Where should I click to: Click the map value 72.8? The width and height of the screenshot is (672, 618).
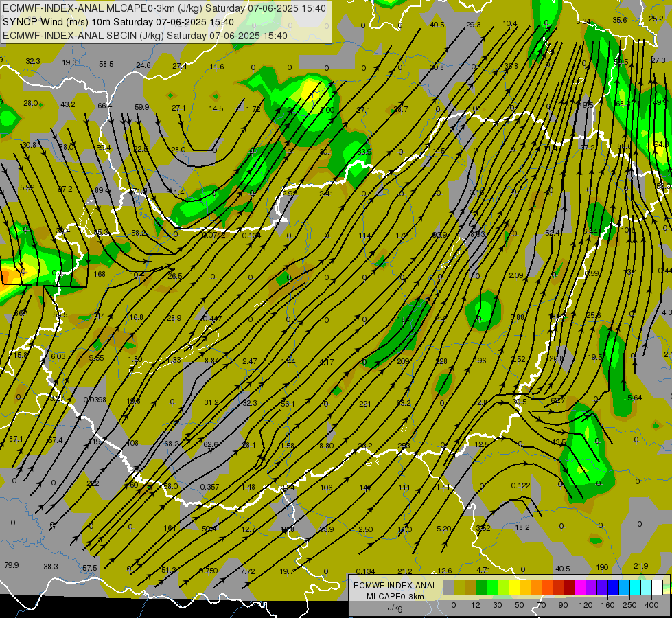tap(480, 402)
